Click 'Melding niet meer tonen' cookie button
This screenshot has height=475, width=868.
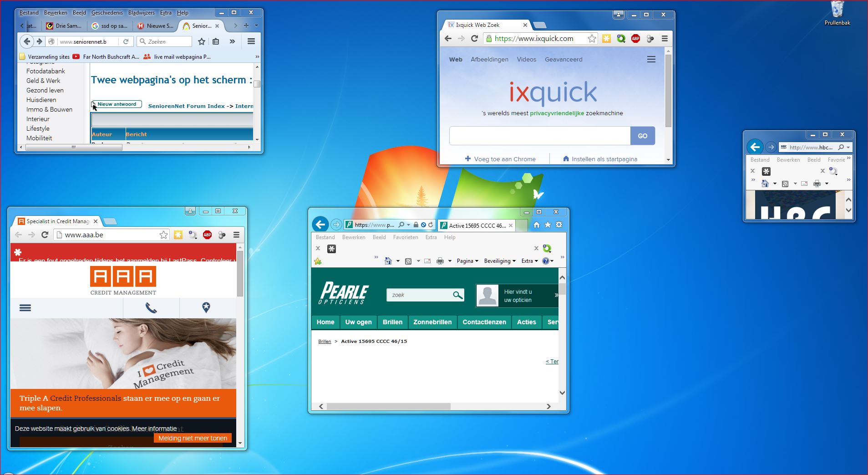193,438
